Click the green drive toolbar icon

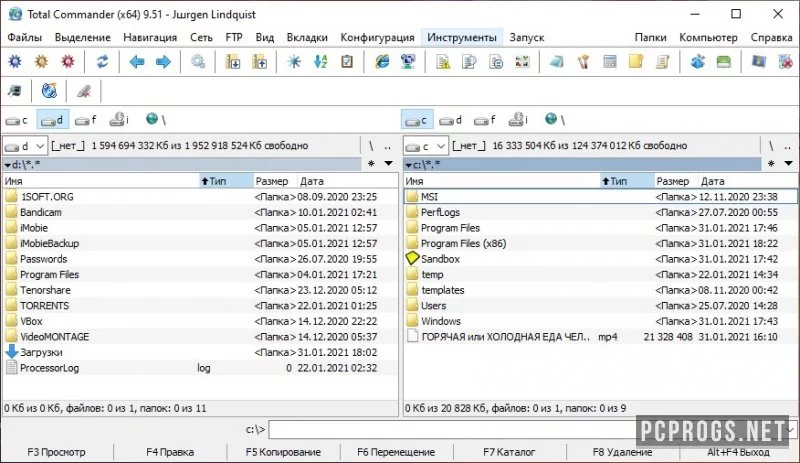click(x=724, y=62)
